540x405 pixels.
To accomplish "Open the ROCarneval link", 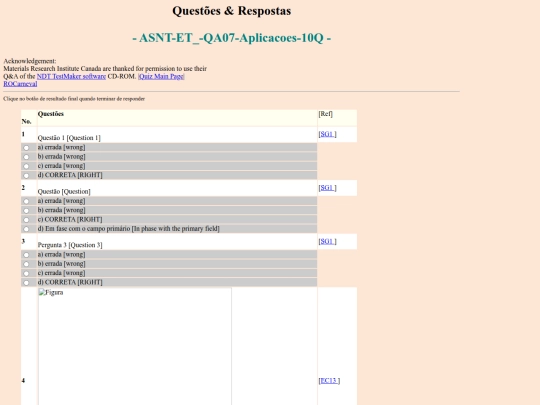I will 20,84.
